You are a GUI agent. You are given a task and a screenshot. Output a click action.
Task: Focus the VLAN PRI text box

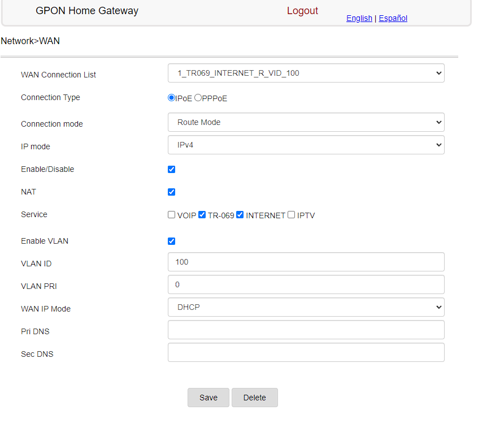[306, 284]
